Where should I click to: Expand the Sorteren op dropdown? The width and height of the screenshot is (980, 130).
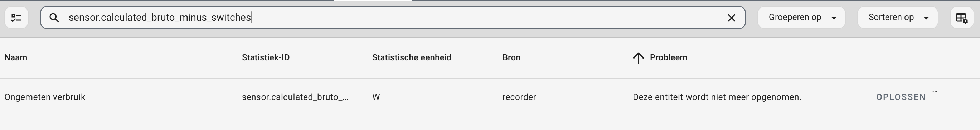(x=897, y=17)
